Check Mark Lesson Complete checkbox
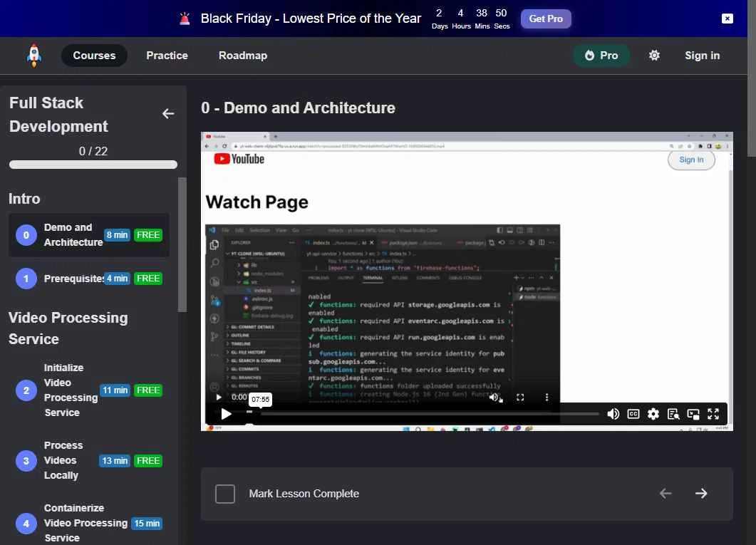The image size is (756, 545). 224,494
